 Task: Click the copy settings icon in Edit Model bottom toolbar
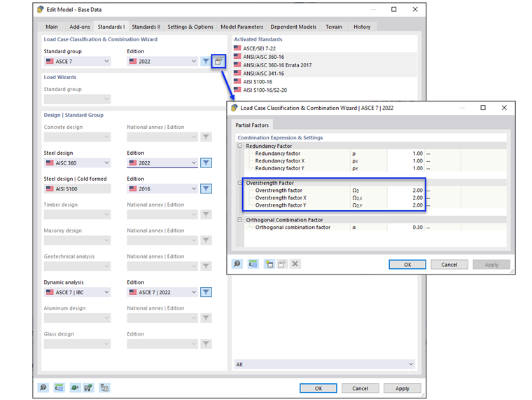tap(104, 388)
